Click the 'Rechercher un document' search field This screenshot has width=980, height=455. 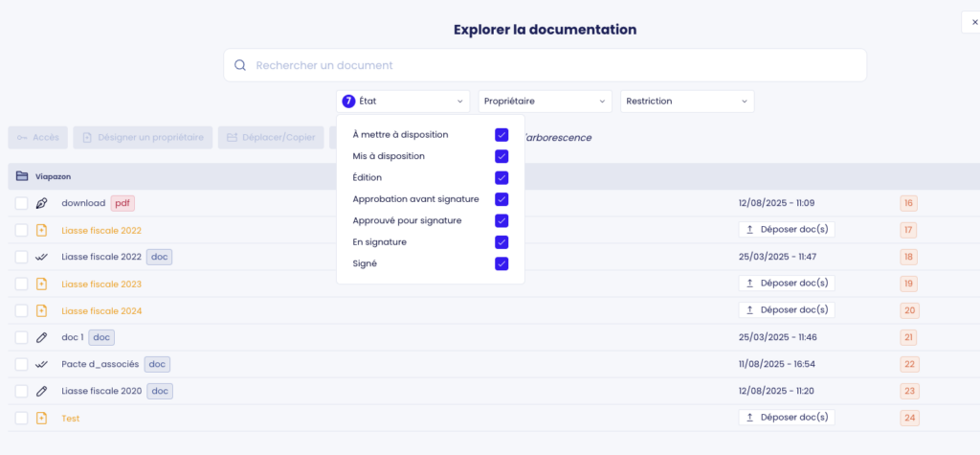point(555,65)
